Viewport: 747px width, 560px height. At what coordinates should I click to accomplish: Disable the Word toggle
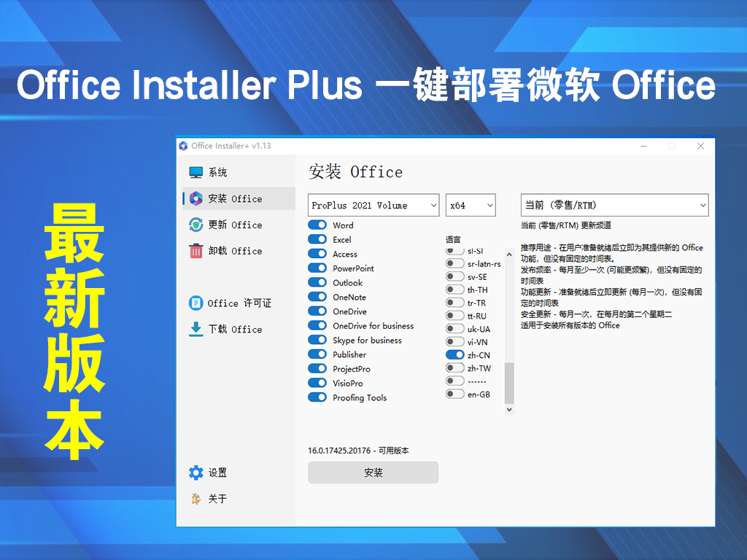[x=317, y=225]
